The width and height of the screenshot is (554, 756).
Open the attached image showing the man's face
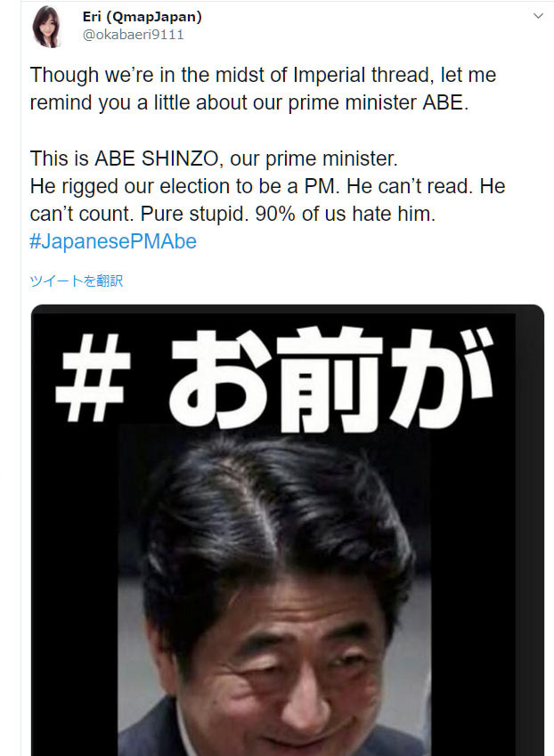click(x=288, y=531)
